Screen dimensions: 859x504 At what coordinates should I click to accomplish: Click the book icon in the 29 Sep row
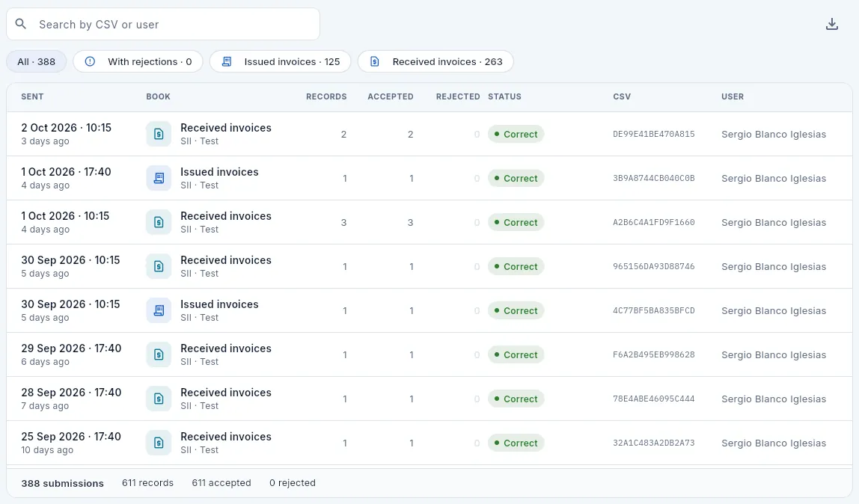tap(159, 354)
